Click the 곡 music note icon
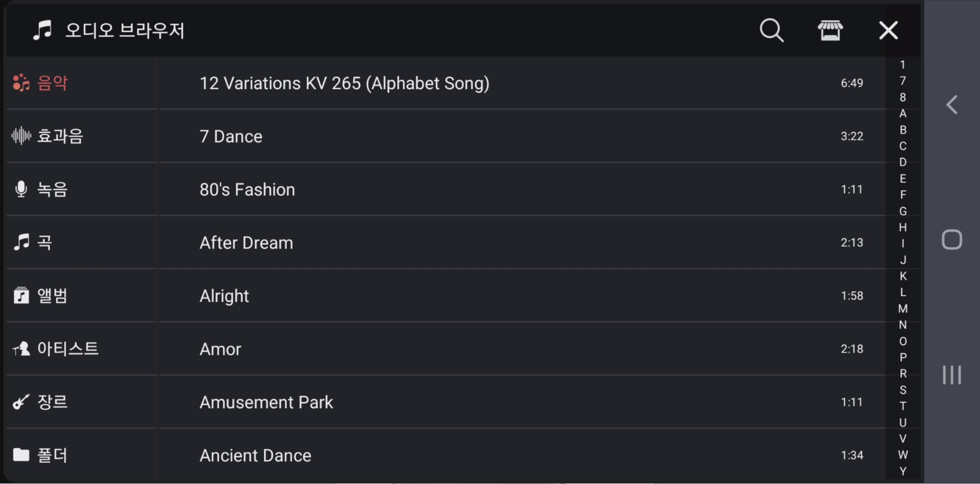Image resolution: width=980 pixels, height=484 pixels. (x=21, y=242)
